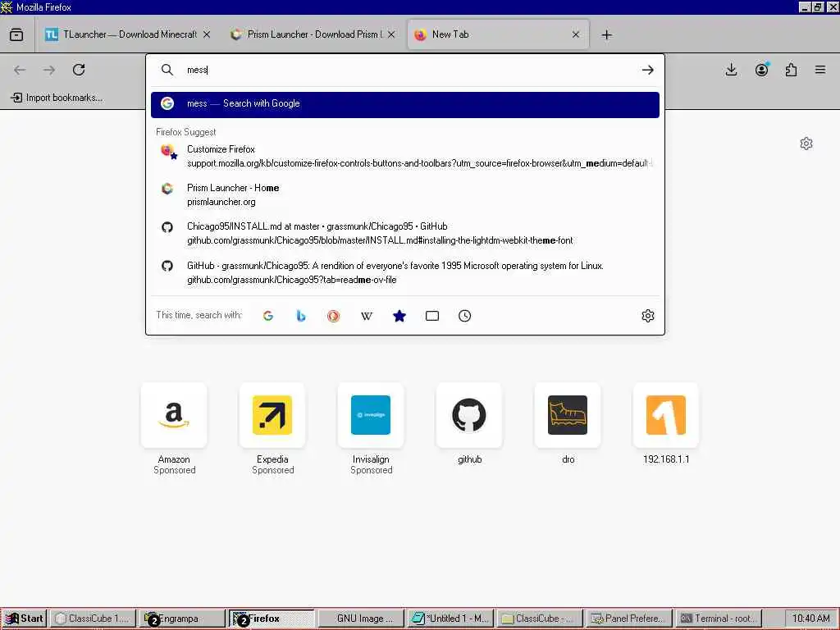Screen dimensions: 840x630
Task: Switch to Terminal - root taskbar item
Action: coord(719,619)
